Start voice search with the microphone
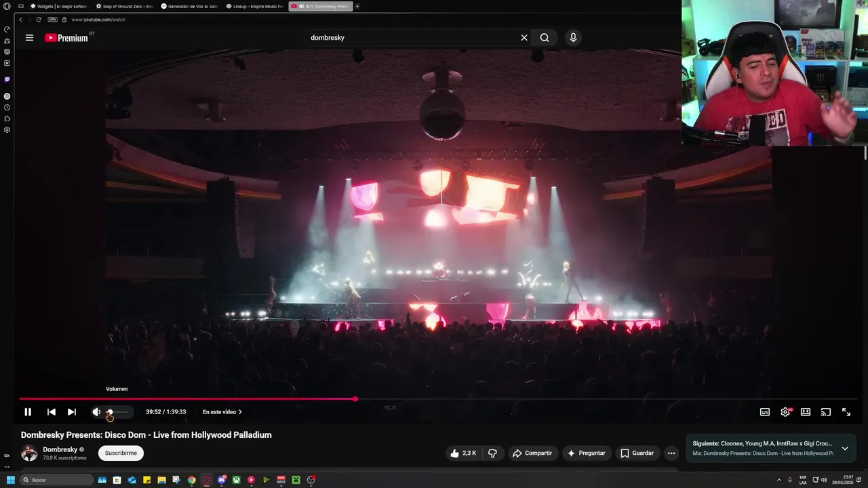868x488 pixels. pyautogui.click(x=573, y=38)
